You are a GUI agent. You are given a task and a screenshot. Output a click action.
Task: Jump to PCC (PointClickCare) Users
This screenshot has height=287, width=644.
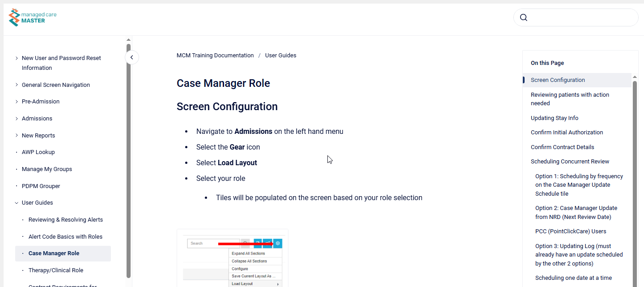click(x=571, y=231)
